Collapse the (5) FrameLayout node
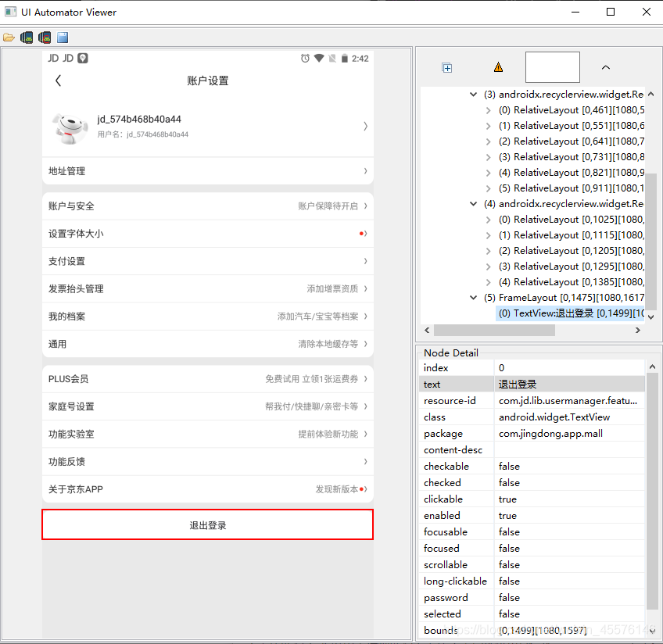The image size is (663, 644). [474, 298]
